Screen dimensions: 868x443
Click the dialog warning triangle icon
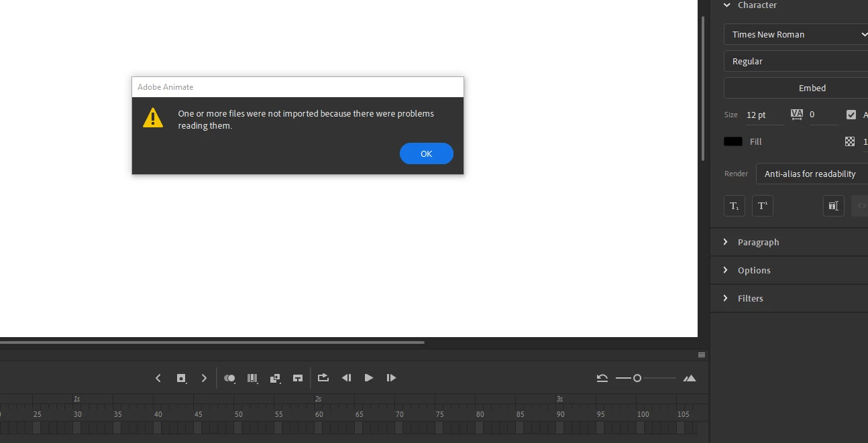pyautogui.click(x=153, y=118)
